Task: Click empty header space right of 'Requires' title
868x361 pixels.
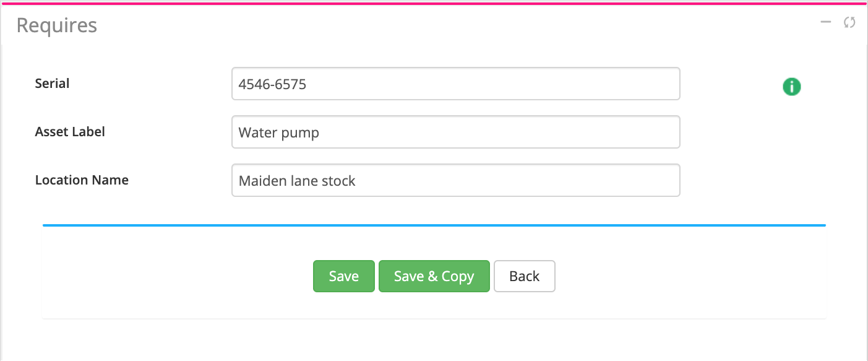Action: coord(433,25)
